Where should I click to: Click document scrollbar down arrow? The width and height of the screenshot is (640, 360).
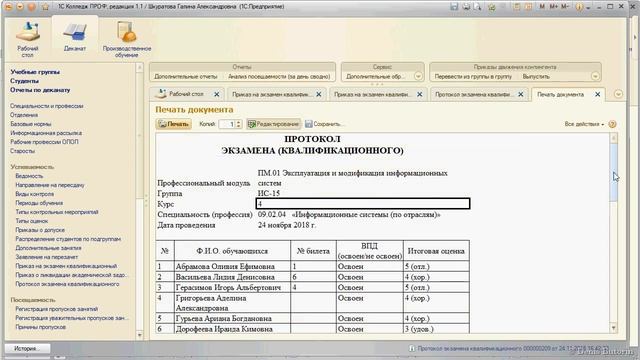tap(613, 328)
